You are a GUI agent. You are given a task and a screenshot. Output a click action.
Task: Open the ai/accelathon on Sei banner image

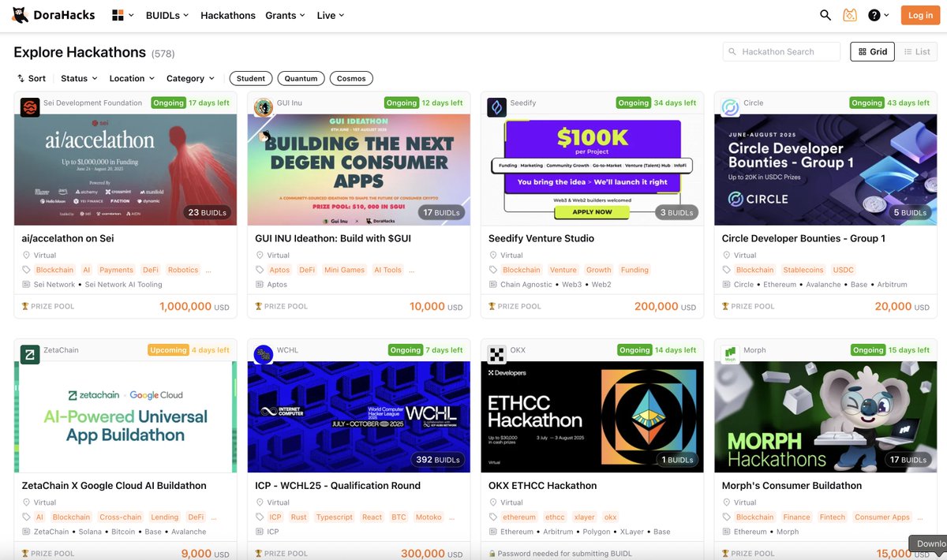tap(125, 170)
